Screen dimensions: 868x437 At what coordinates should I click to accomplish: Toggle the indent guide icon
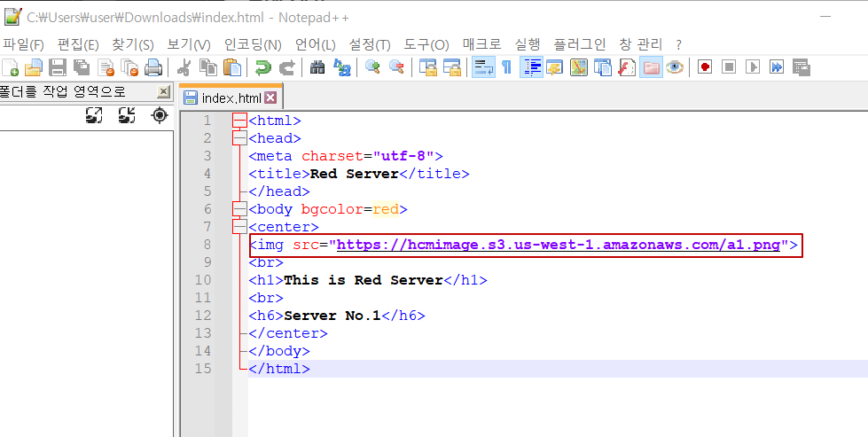click(531, 67)
